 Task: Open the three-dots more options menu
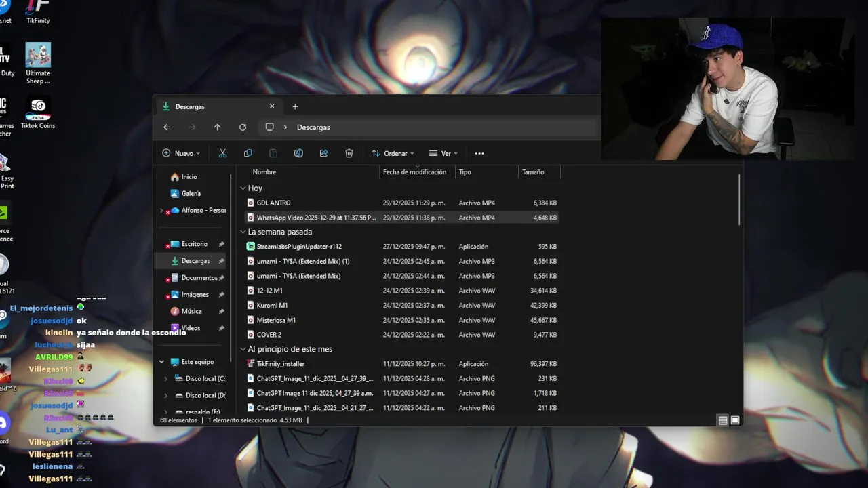click(479, 153)
